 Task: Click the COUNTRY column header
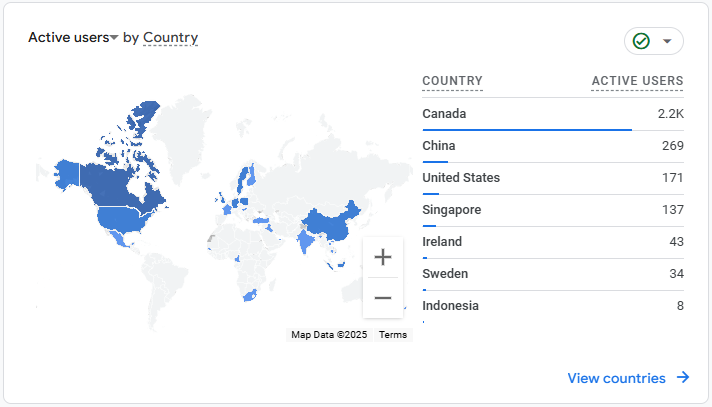click(452, 81)
